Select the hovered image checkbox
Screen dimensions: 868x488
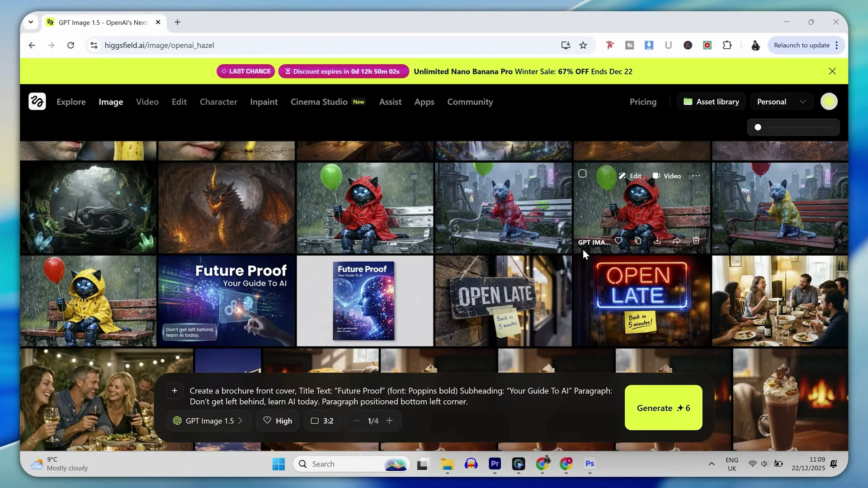pyautogui.click(x=582, y=174)
